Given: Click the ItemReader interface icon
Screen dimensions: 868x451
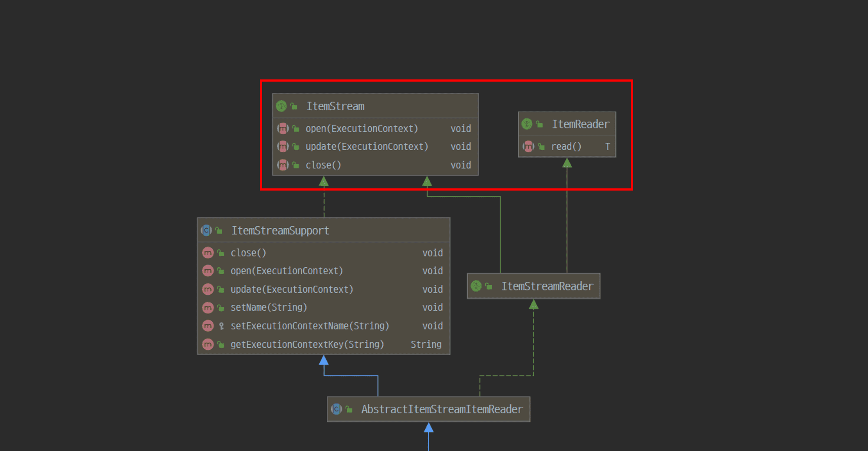Looking at the screenshot, I should [527, 124].
